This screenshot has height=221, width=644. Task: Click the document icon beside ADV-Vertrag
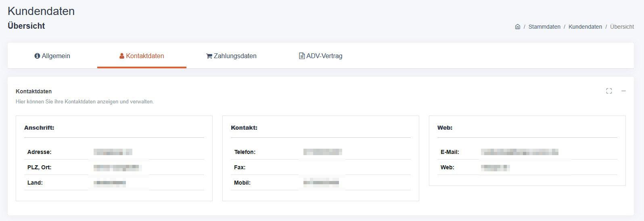[x=301, y=56]
